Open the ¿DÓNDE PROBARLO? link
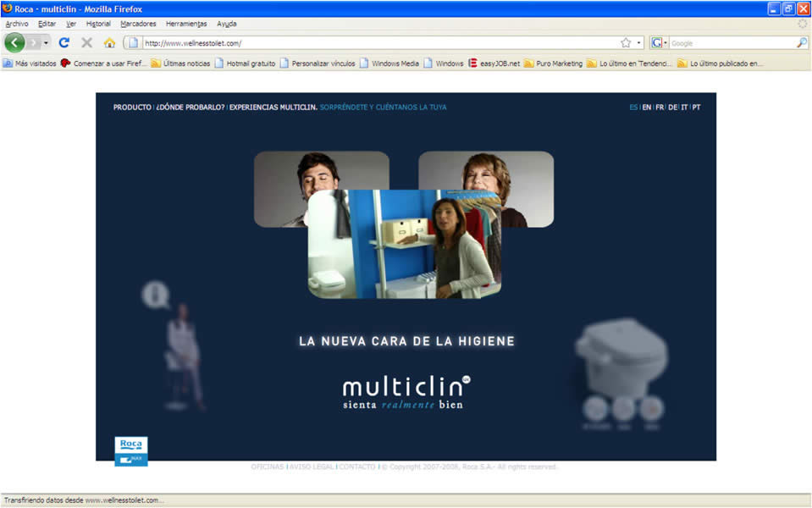 [191, 108]
